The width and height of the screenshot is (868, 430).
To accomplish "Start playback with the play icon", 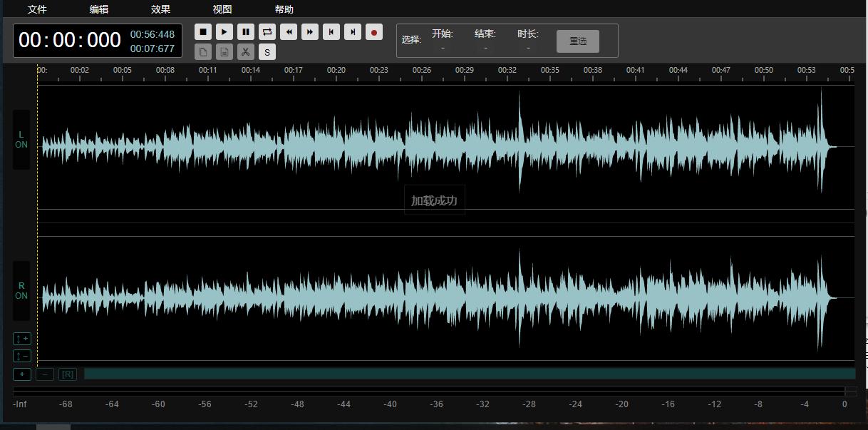I will [224, 32].
